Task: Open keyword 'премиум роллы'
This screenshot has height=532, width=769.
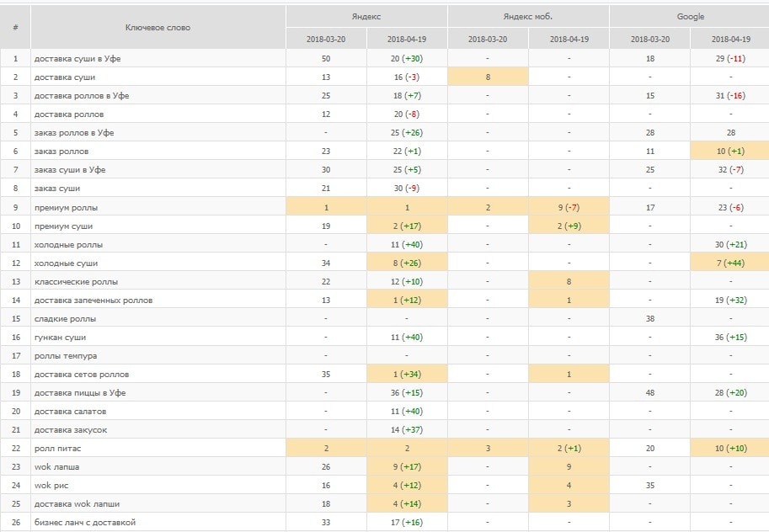Action: click(67, 207)
